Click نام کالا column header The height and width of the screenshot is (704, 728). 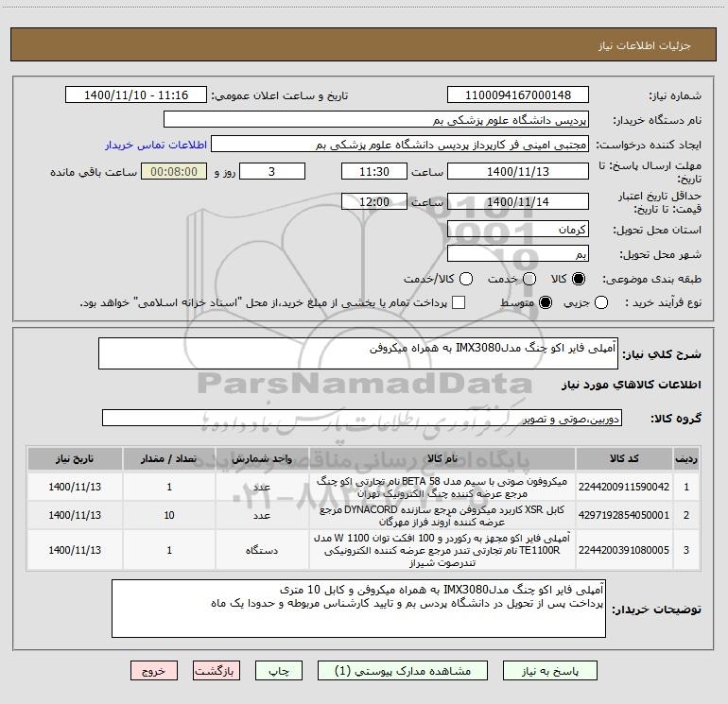click(442, 458)
